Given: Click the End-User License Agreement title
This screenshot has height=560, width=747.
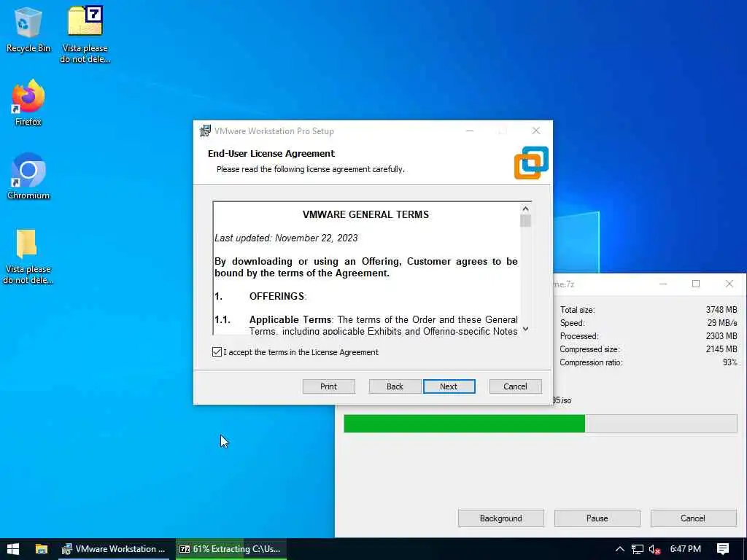Looking at the screenshot, I should tap(271, 153).
